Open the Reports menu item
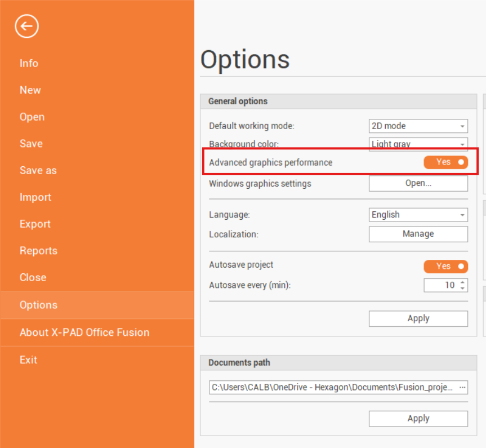The height and width of the screenshot is (448, 486). 38,251
